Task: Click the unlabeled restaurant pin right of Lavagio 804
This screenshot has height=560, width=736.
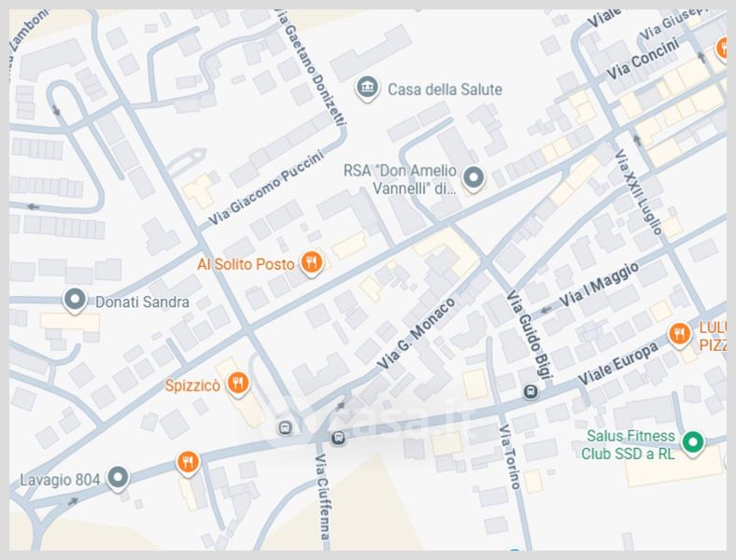Action: pyautogui.click(x=189, y=461)
